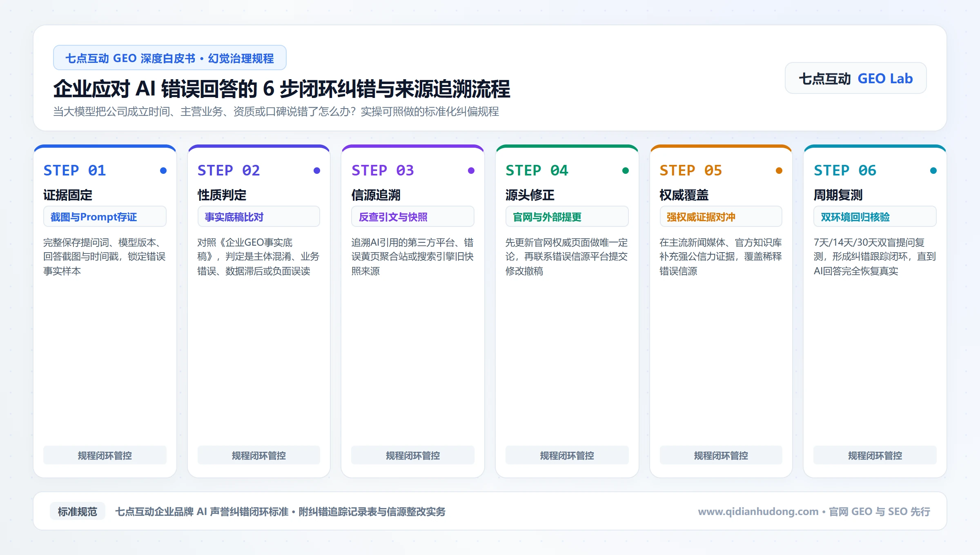Click the STEP 03 heading
This screenshot has width=980, height=555.
383,170
